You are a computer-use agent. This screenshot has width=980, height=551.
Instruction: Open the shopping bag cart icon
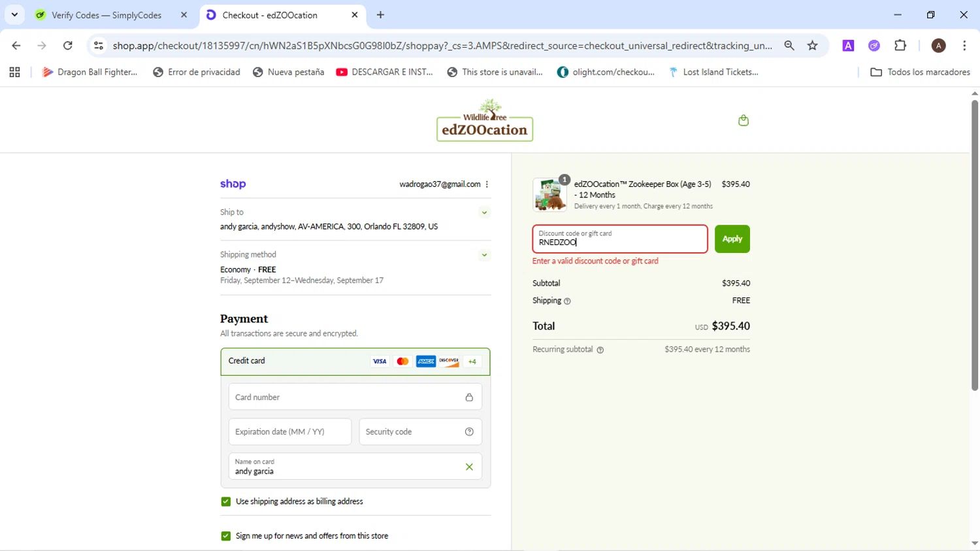[743, 120]
